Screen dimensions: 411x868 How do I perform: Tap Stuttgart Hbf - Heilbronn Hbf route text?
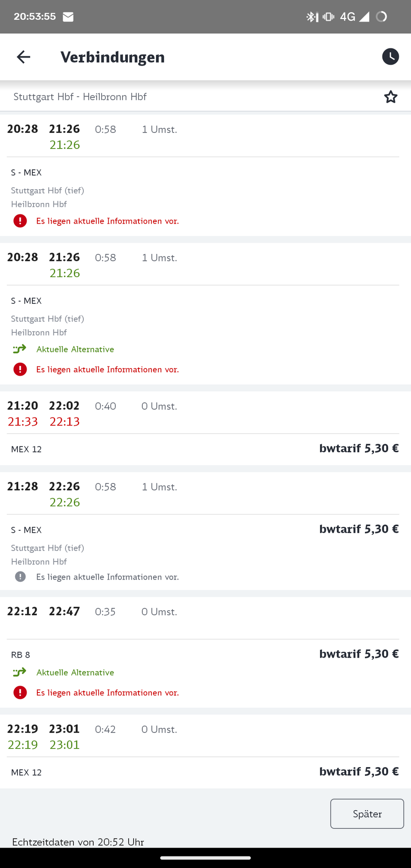80,97
